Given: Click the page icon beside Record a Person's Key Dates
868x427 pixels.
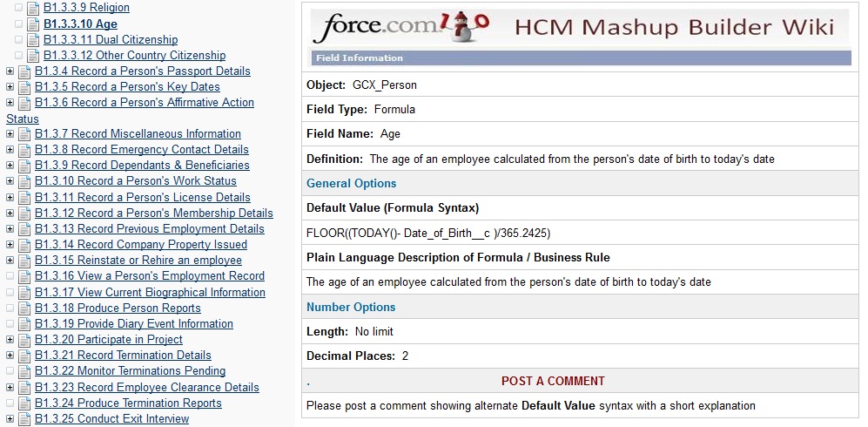Looking at the screenshot, I should click(24, 87).
